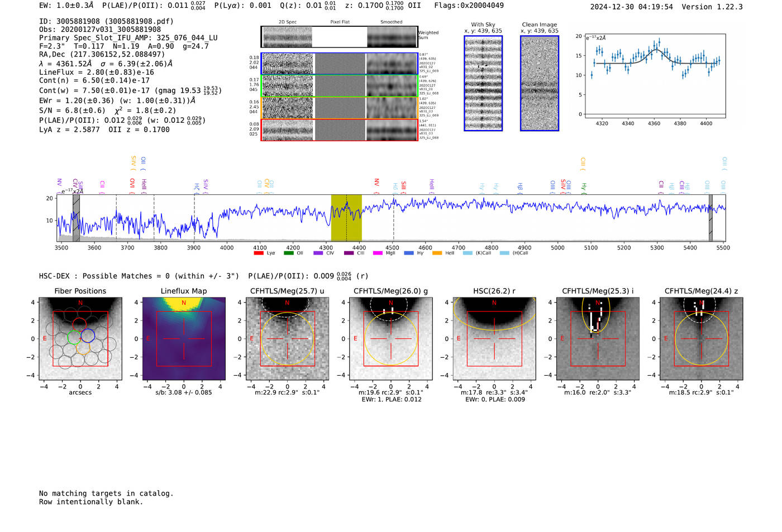This screenshot has width=782, height=532.
Task: Click the gray hatched band near 5460 Å
Action: (711, 218)
